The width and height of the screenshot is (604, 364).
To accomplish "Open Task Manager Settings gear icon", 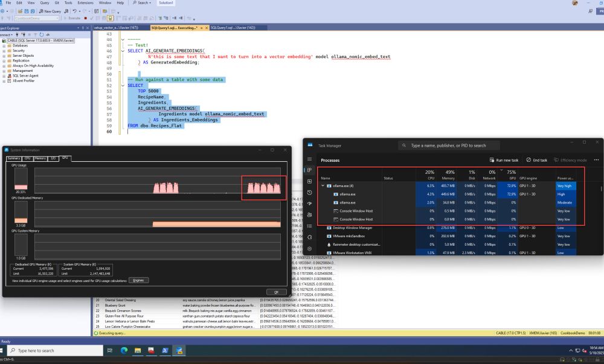I will click(309, 249).
